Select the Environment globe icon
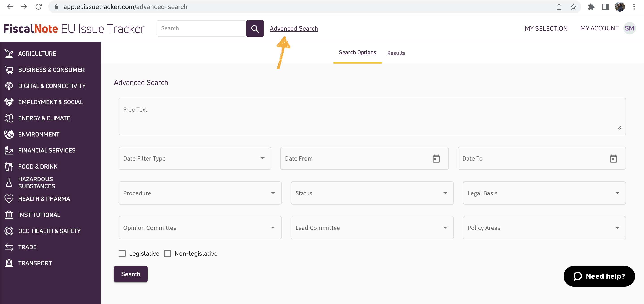Image resolution: width=644 pixels, height=304 pixels. [x=9, y=134]
